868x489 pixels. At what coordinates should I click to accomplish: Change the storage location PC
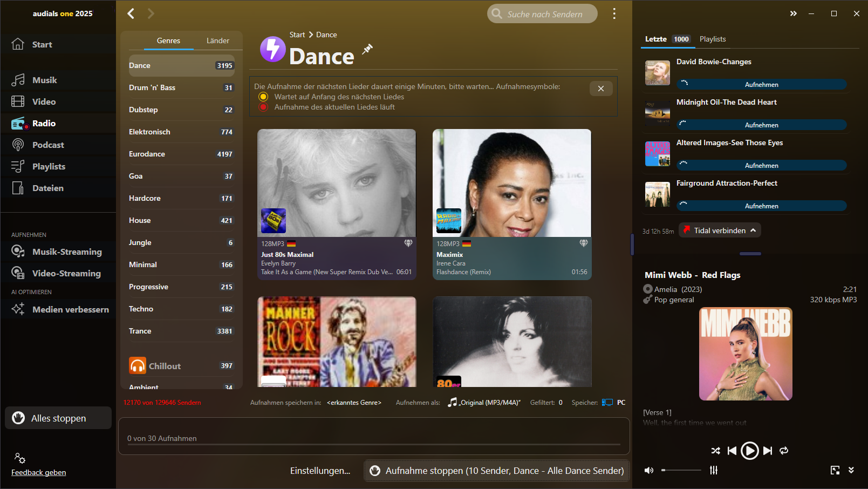coord(614,403)
